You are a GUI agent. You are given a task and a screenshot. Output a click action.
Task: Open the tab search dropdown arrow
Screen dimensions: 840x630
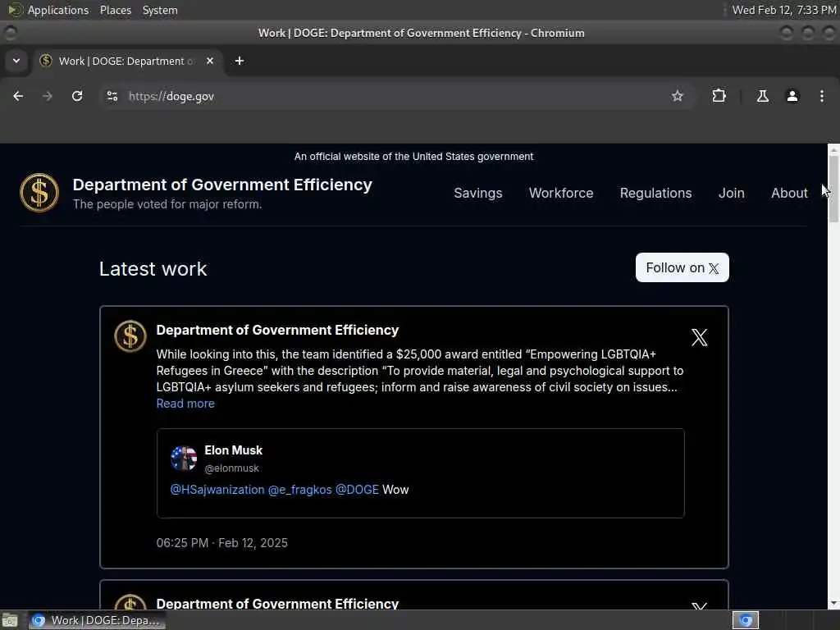tap(16, 61)
